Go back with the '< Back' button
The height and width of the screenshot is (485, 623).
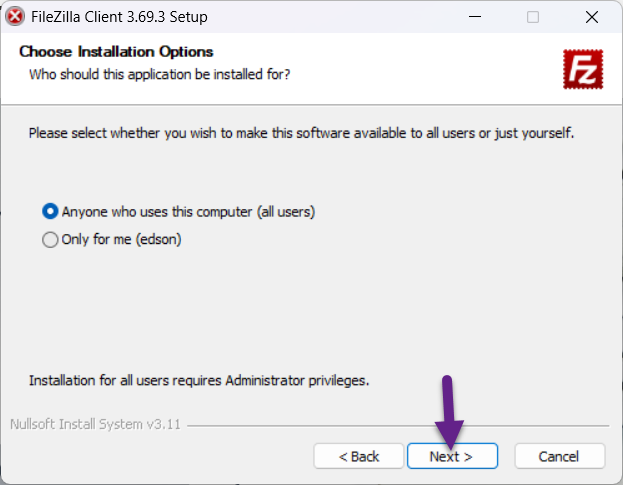tap(358, 456)
